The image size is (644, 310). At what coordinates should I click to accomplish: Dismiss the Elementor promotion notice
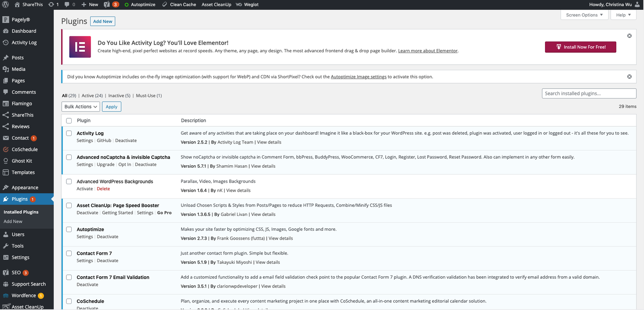coord(629,36)
